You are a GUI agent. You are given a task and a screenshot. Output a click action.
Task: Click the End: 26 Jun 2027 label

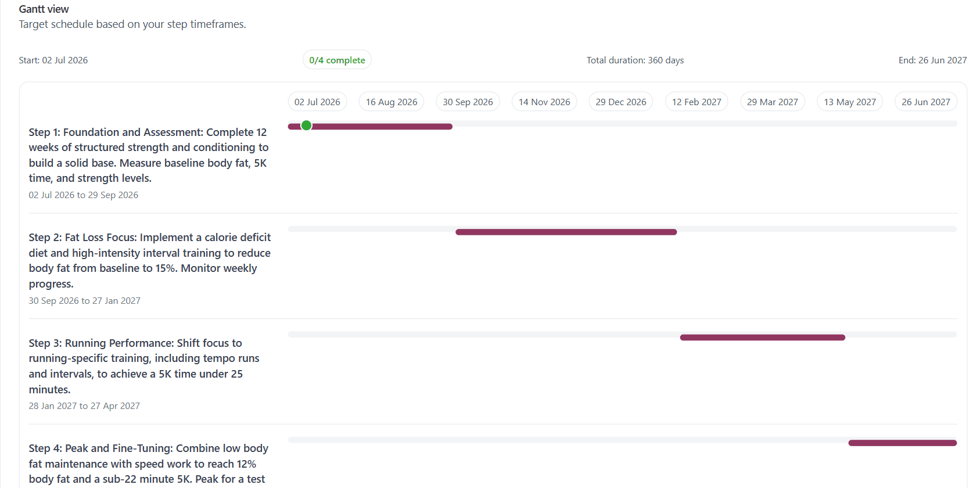click(x=932, y=60)
